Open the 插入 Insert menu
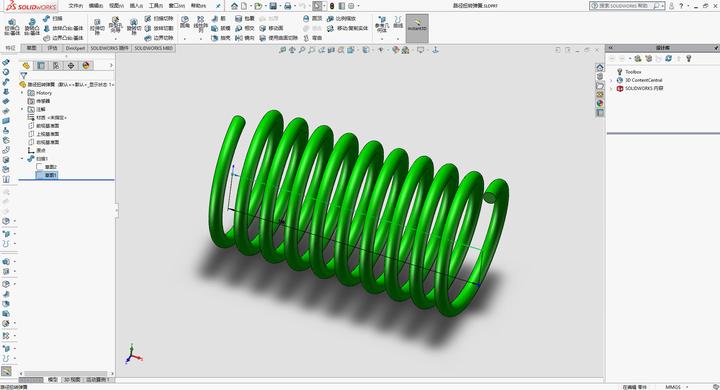720x390 pixels. [136, 6]
